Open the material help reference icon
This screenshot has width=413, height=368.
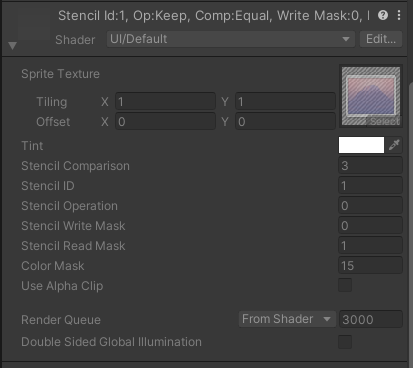(383, 15)
